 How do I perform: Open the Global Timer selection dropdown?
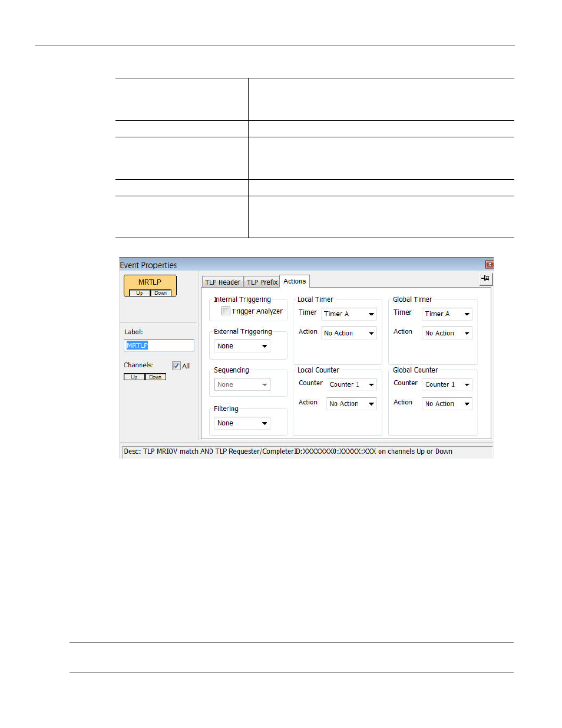pyautogui.click(x=447, y=314)
